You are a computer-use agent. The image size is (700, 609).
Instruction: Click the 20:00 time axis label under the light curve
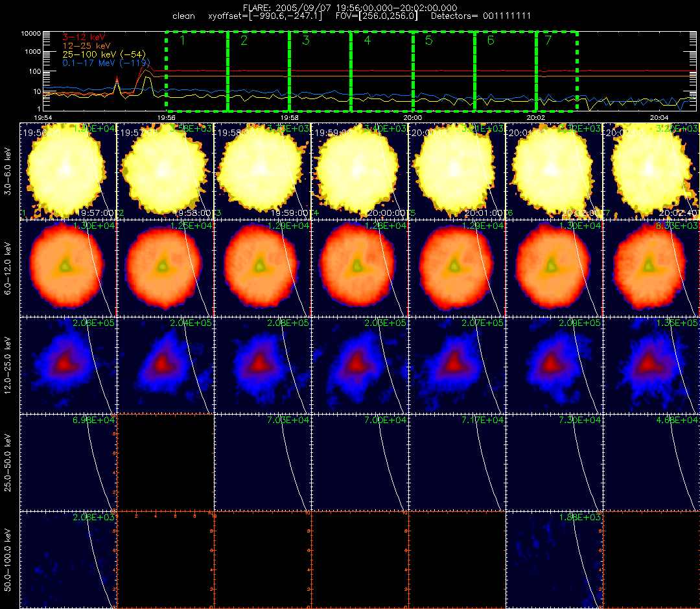[x=412, y=117]
